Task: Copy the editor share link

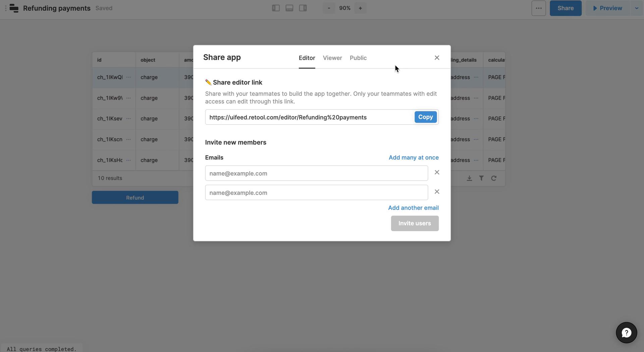Action: 425,117
